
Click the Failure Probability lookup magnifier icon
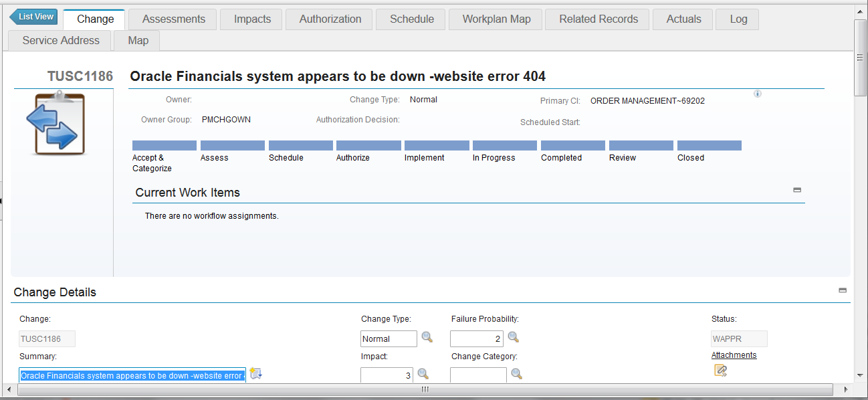tap(513, 337)
